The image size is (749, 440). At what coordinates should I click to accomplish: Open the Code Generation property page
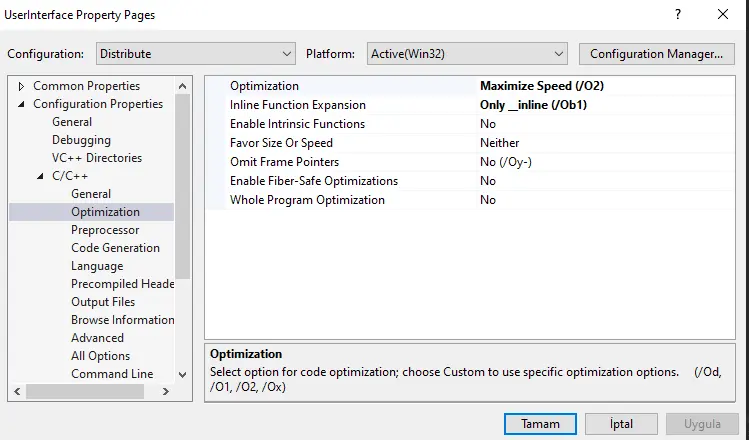click(x=115, y=248)
